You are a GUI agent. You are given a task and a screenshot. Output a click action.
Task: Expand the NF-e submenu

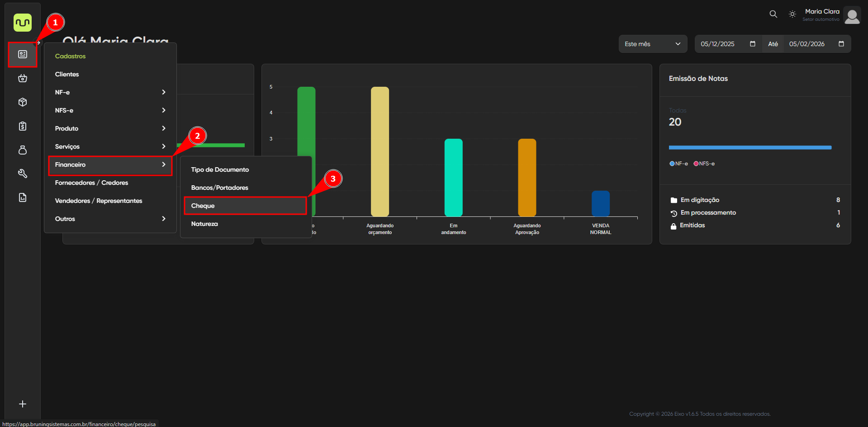[110, 92]
